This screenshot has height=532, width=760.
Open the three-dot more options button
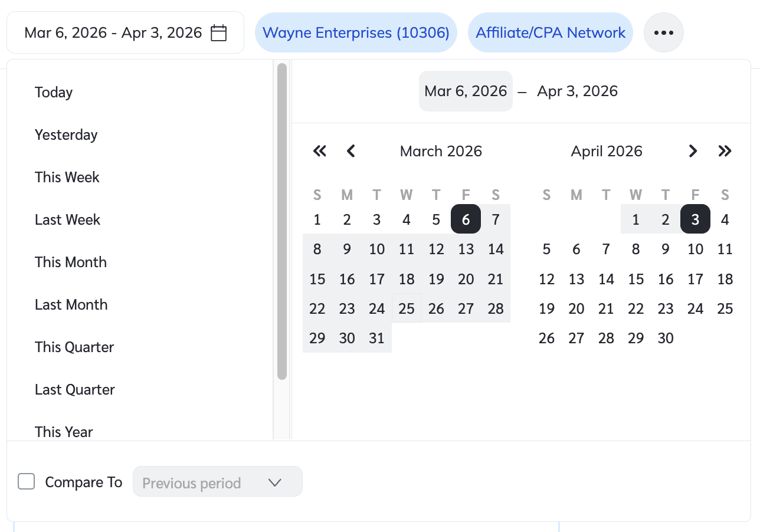click(664, 32)
